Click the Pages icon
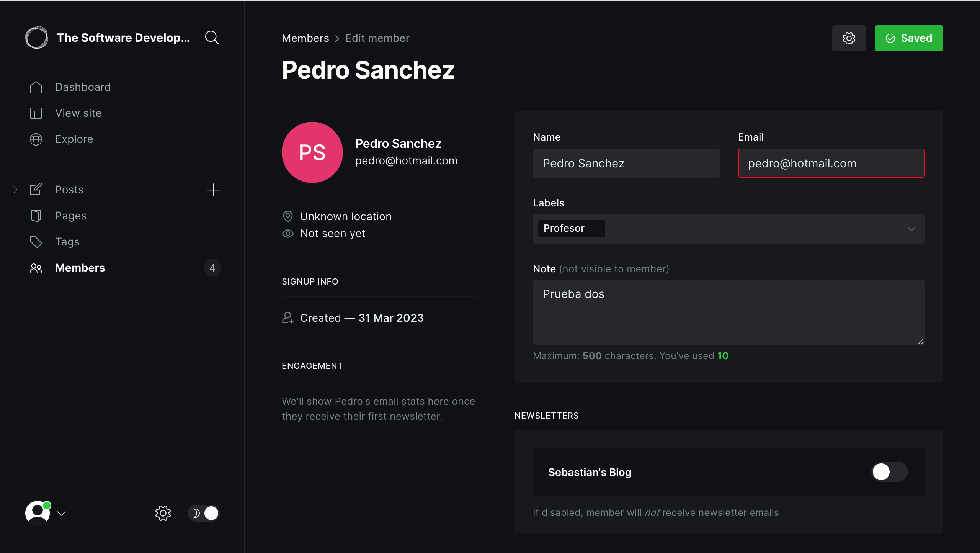Viewport: 980px width, 553px height. tap(36, 216)
